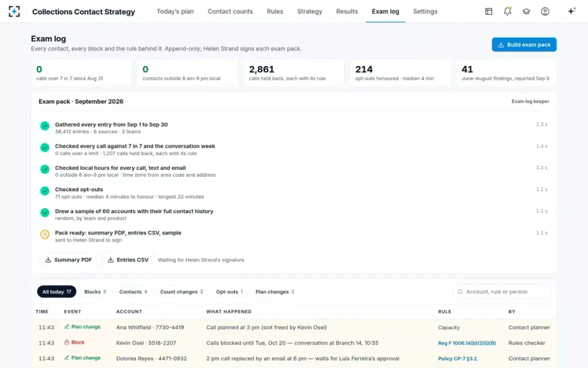This screenshot has width=588, height=368.
Task: Click Exam pack · September 2026 heading
Action: click(x=81, y=102)
